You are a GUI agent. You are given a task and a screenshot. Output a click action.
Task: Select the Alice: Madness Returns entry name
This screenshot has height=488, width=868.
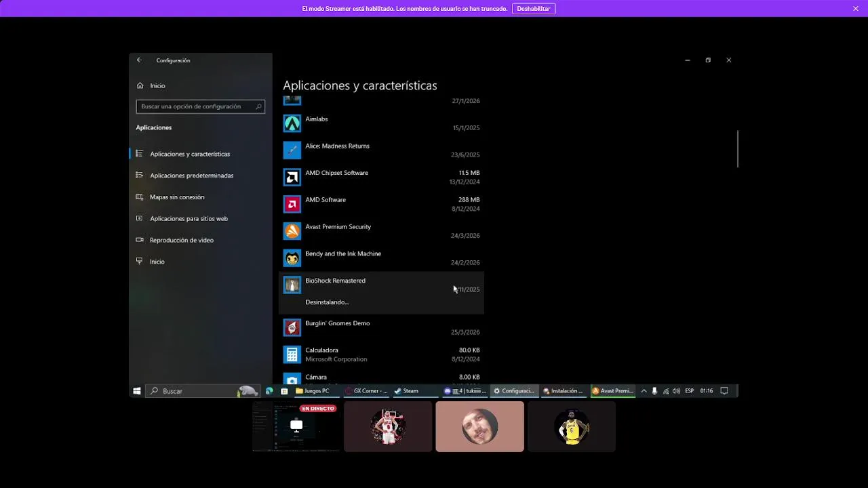pyautogui.click(x=337, y=146)
